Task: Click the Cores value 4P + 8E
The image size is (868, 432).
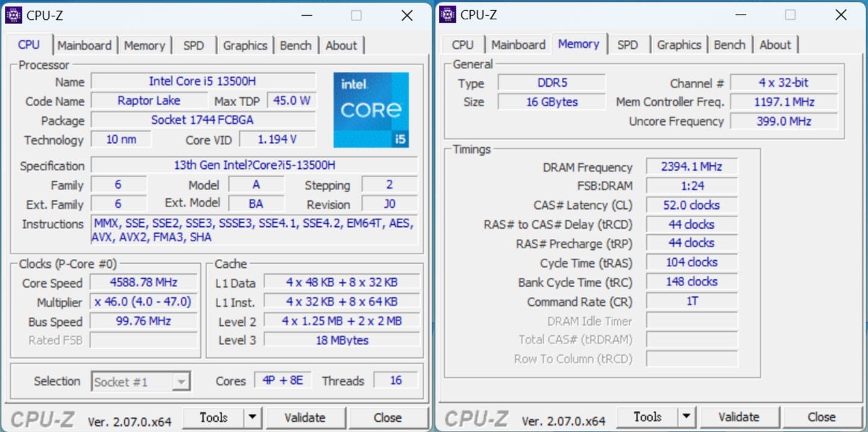Action: pos(283,381)
